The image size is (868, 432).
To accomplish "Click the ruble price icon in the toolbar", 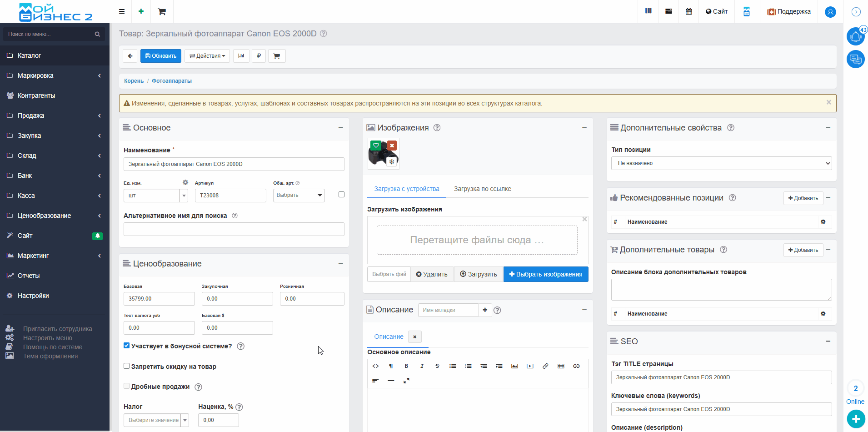I will tap(259, 56).
